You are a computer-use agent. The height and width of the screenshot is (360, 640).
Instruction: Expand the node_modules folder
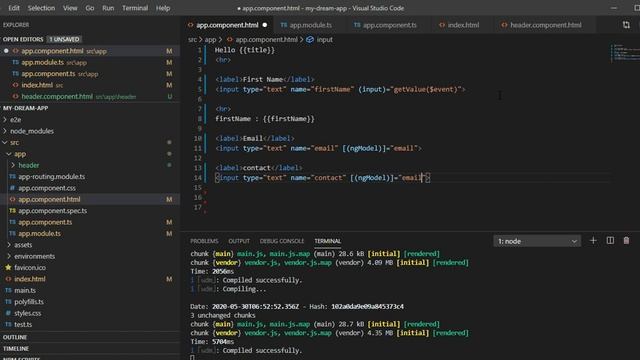coord(32,131)
